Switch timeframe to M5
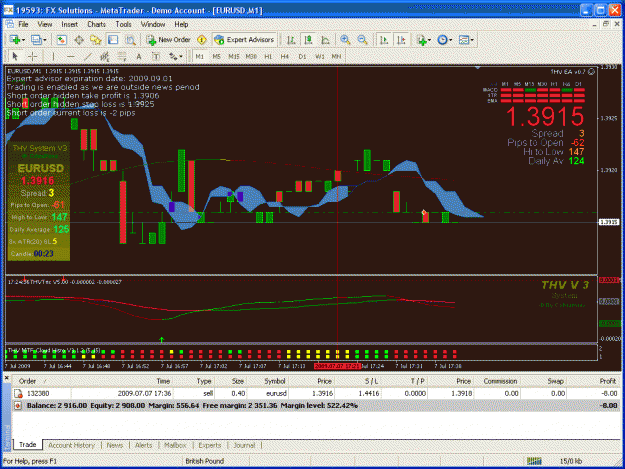This screenshot has height=469, width=625. (216, 57)
